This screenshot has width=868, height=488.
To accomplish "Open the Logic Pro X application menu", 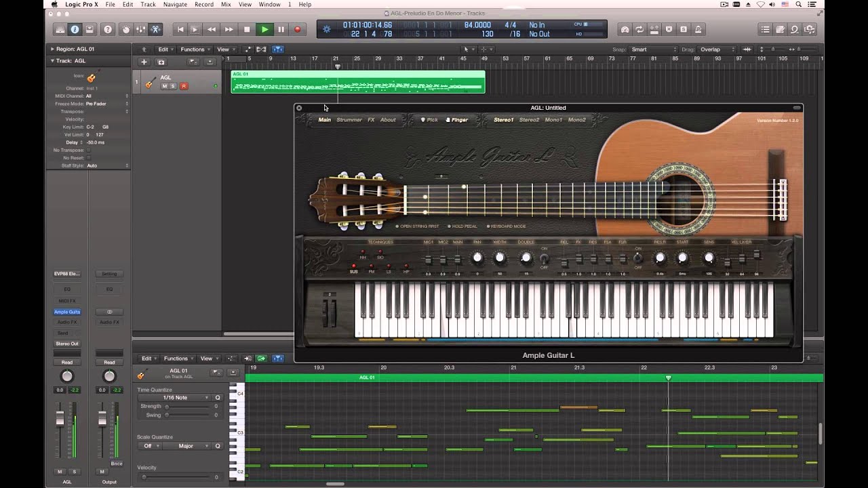I will click(82, 5).
